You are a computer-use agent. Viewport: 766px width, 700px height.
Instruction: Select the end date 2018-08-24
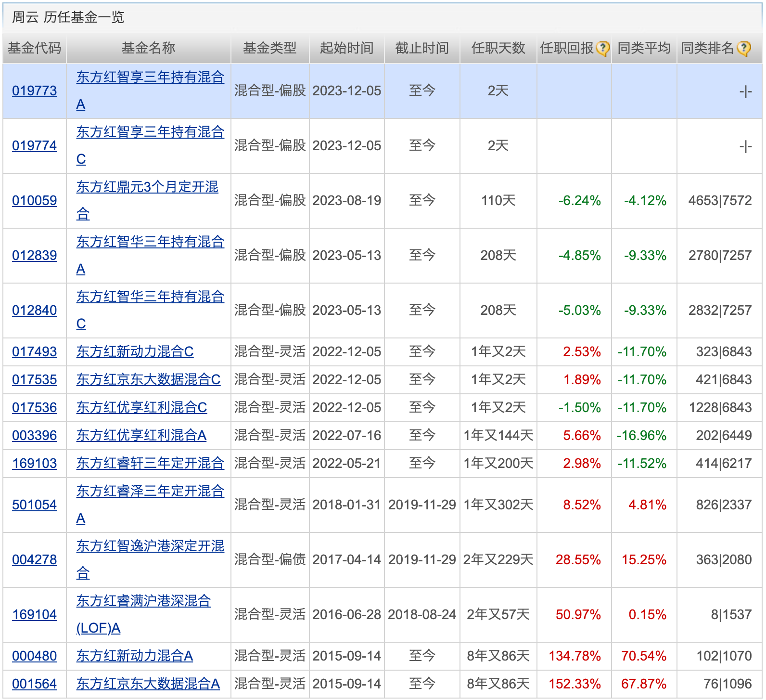click(x=422, y=615)
